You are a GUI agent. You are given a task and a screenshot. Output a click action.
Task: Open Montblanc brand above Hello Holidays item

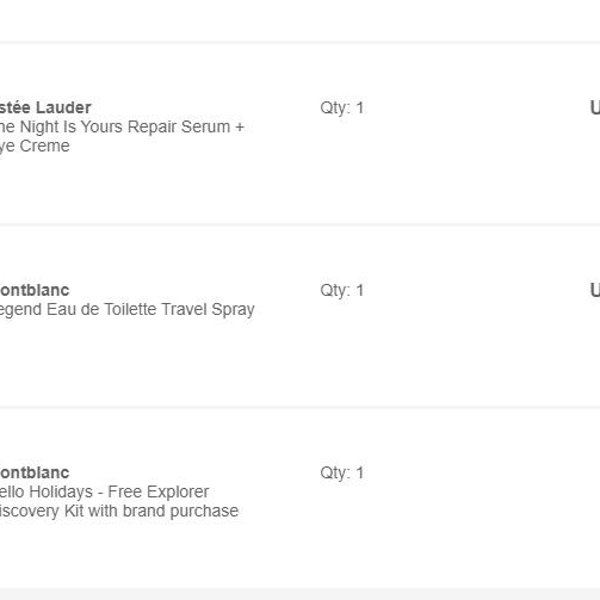[x=34, y=473]
